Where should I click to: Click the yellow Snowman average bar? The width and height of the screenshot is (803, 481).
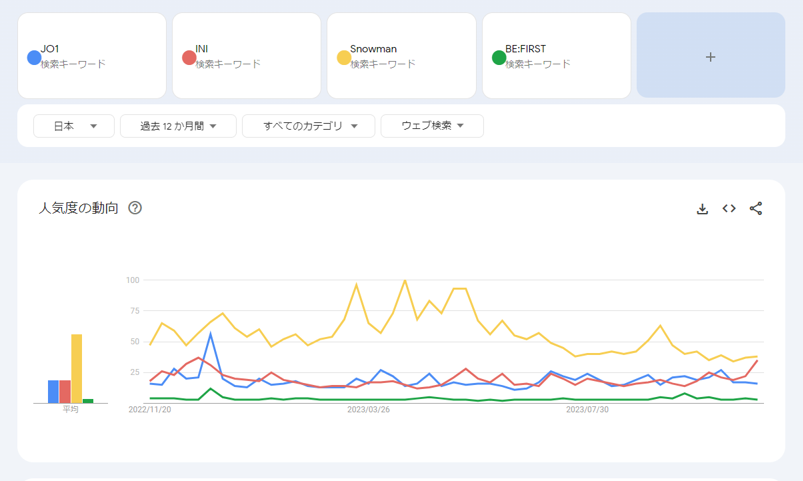tap(76, 369)
